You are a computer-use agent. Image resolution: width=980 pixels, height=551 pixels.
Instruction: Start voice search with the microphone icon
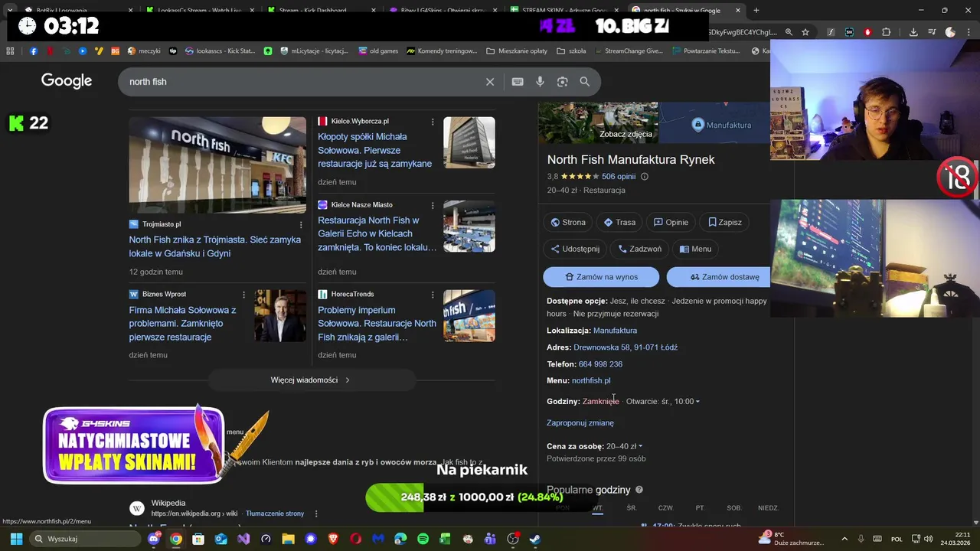pyautogui.click(x=540, y=82)
